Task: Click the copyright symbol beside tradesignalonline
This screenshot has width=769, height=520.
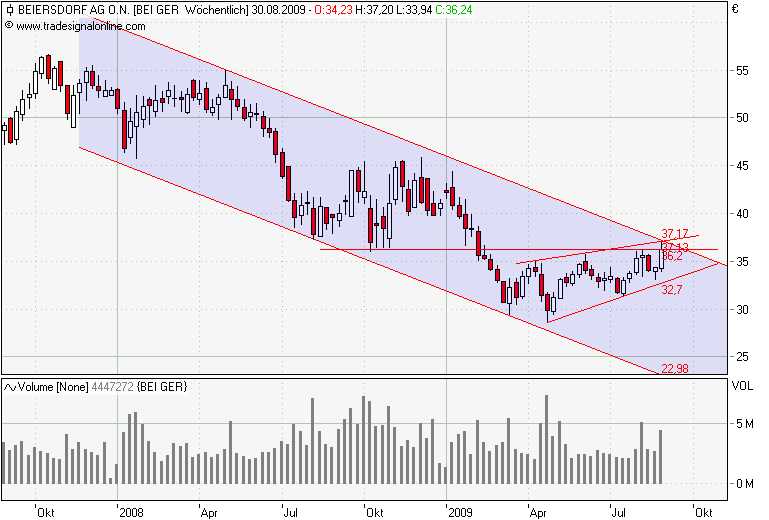Action: (9, 26)
